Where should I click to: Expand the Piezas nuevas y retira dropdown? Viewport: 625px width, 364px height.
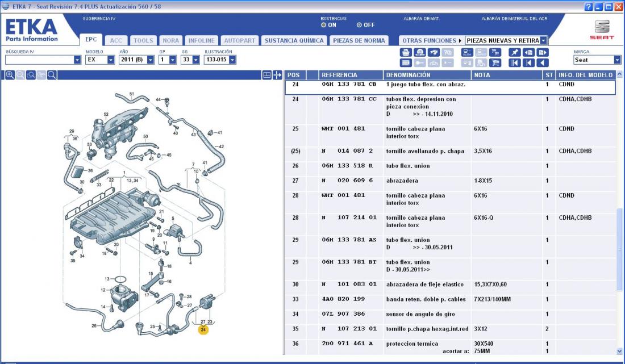coord(543,41)
